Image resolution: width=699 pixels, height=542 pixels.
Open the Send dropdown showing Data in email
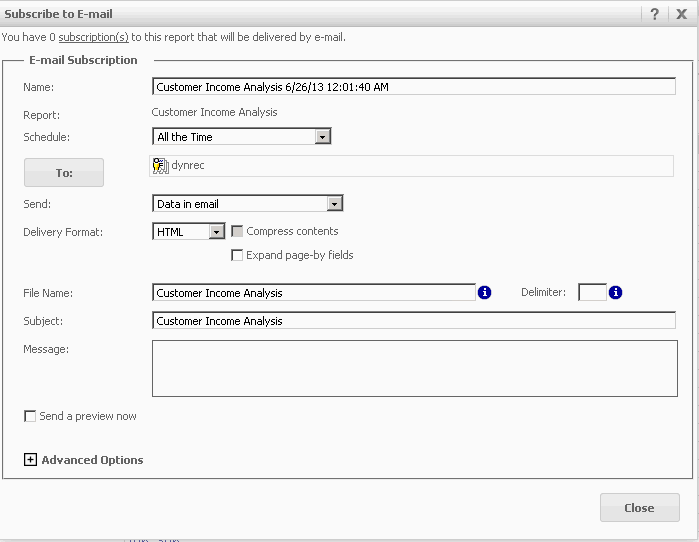point(247,203)
